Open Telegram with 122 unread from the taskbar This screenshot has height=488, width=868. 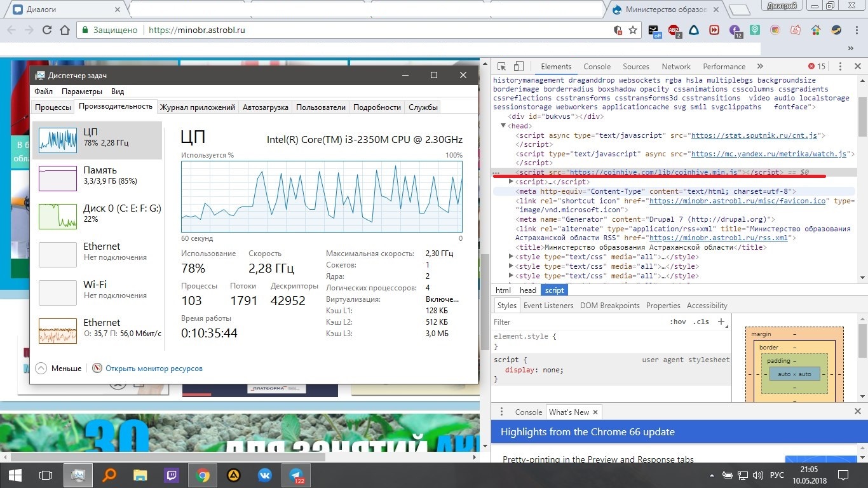296,475
